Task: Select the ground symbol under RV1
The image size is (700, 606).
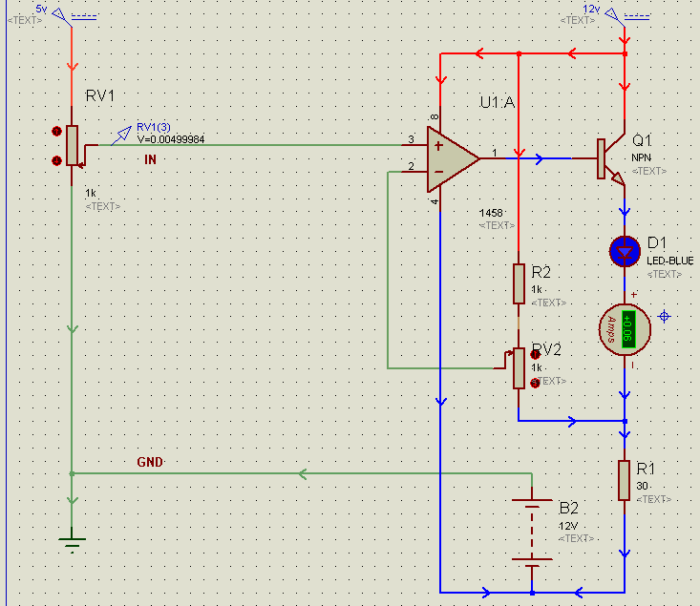Action: [x=72, y=541]
